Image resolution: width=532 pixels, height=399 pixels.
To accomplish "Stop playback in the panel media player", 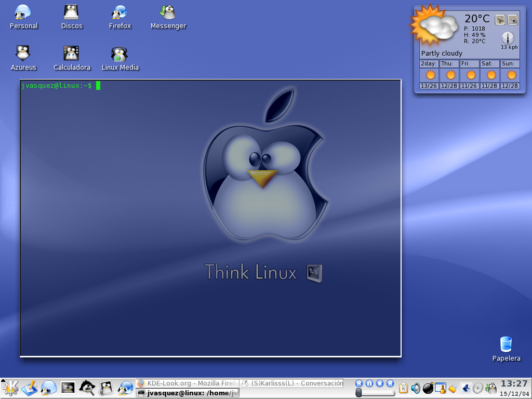I will tap(380, 383).
